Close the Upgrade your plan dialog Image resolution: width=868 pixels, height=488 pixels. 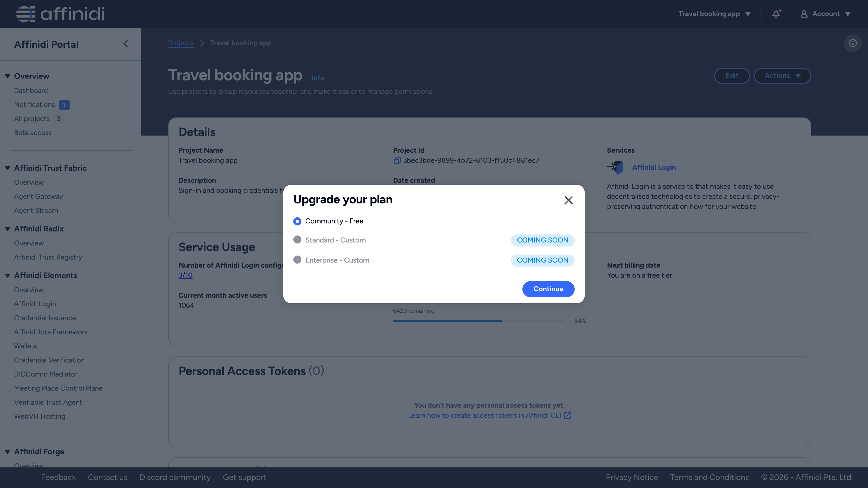point(568,200)
